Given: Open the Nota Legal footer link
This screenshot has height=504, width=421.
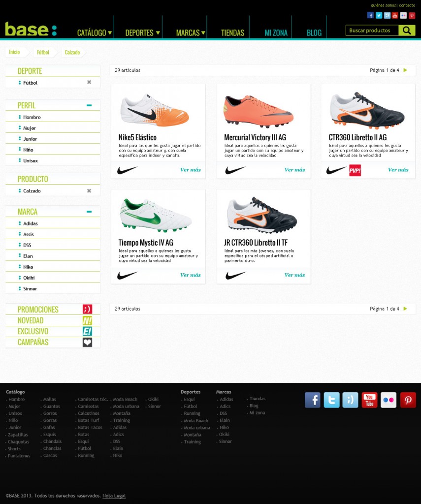Looking at the screenshot, I should pos(114,496).
